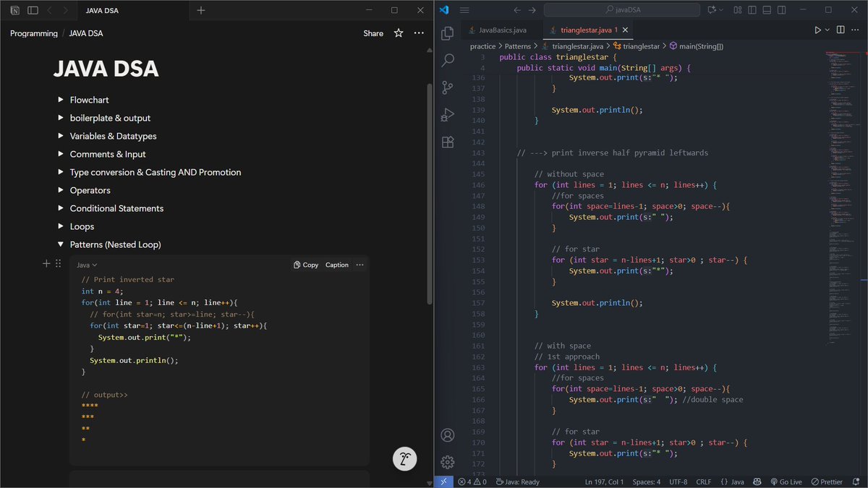The height and width of the screenshot is (488, 868).
Task: Open the editor More Actions ellipsis
Action: pyautogui.click(x=856, y=30)
